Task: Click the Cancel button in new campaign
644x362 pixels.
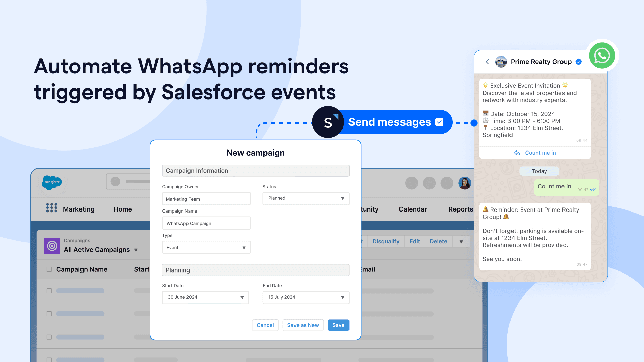Action: pos(265,325)
